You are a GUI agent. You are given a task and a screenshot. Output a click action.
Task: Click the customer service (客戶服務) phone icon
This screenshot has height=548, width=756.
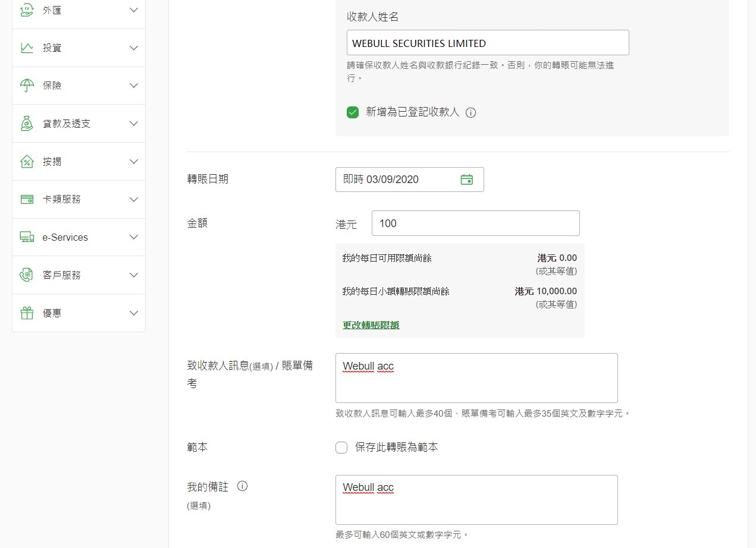tap(27, 275)
